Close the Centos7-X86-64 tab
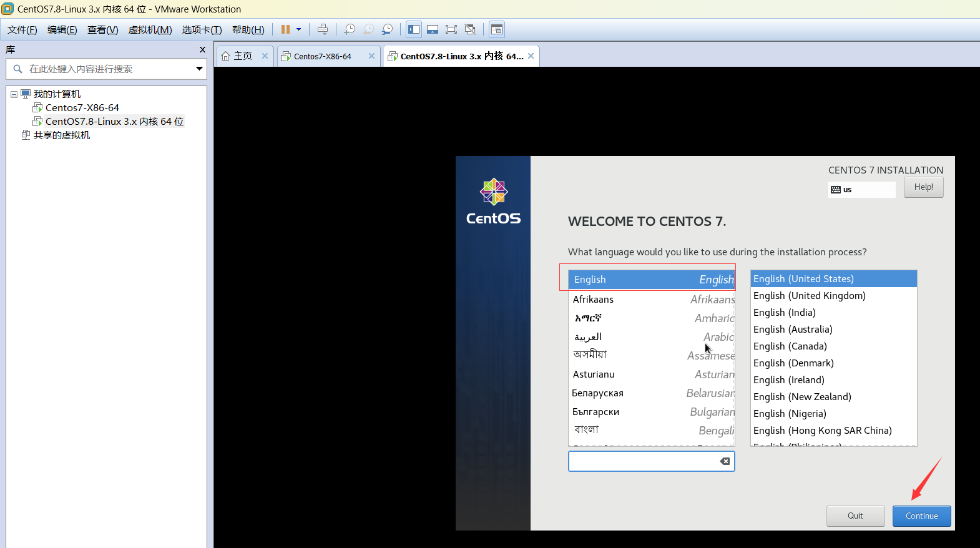 [371, 56]
